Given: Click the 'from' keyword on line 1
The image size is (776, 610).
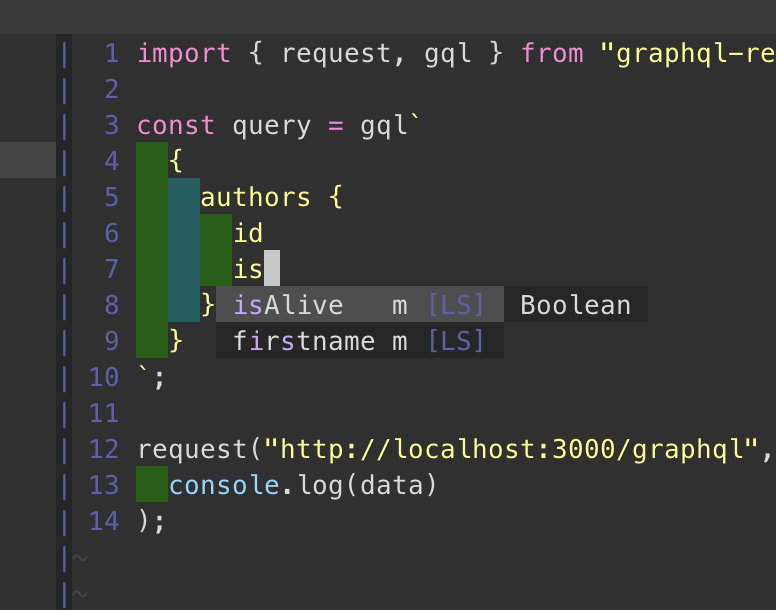Looking at the screenshot, I should pyautogui.click(x=552, y=53).
